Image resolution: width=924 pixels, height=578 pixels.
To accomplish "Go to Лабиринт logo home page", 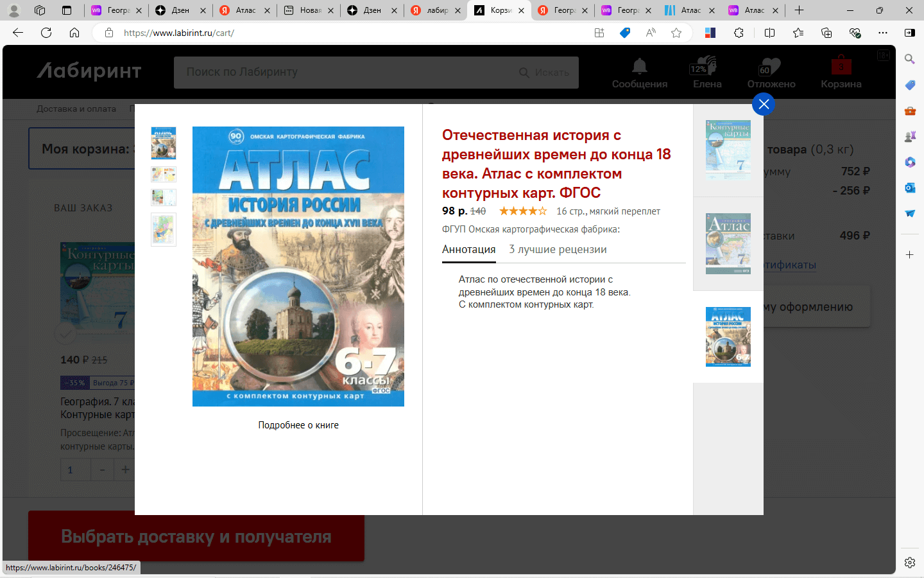I will [89, 71].
